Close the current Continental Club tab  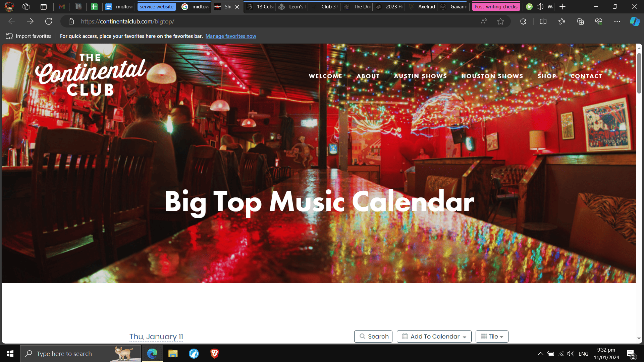pos(237,7)
